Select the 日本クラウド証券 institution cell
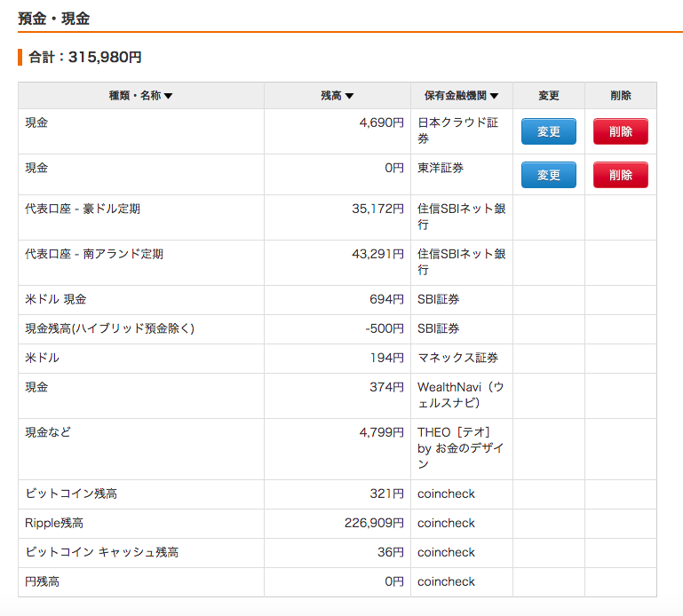The width and height of the screenshot is (683, 616). pos(462,131)
